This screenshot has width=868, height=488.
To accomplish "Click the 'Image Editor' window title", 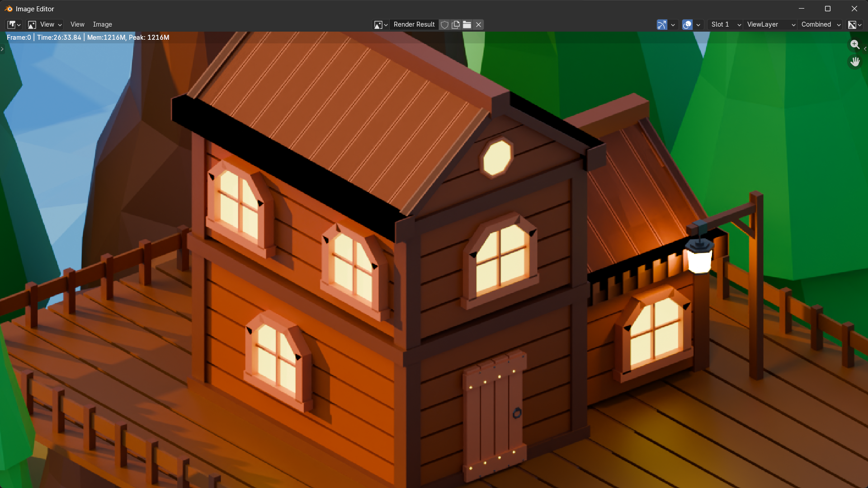I will (x=35, y=9).
